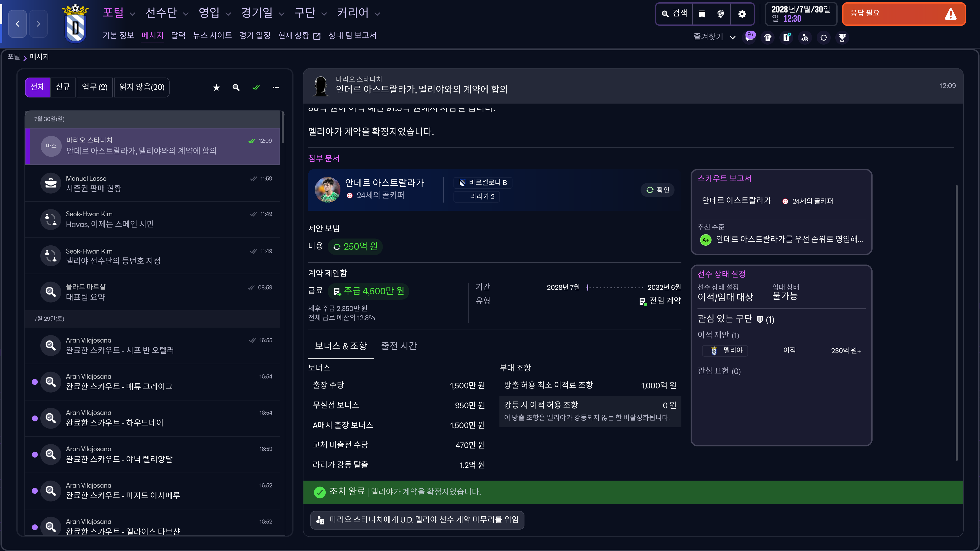980x551 pixels.
Task: Click the delegate contract finalization to 마리오 스타니치 button
Action: point(417,519)
